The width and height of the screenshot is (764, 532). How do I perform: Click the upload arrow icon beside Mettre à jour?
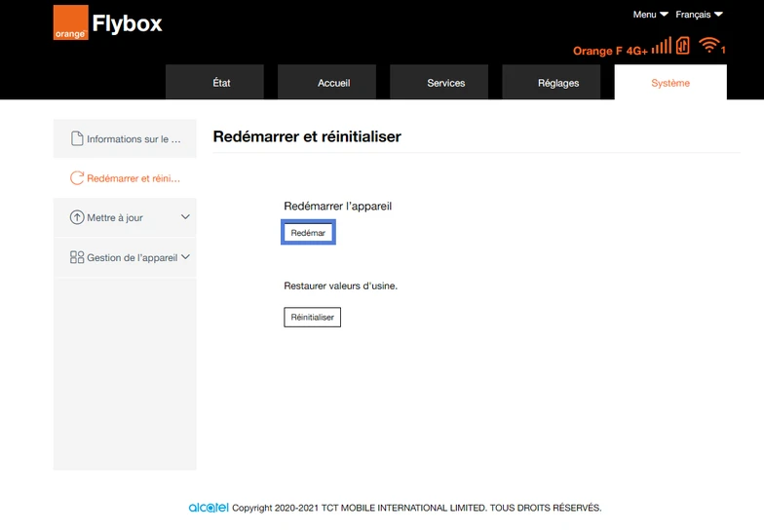pos(76,217)
